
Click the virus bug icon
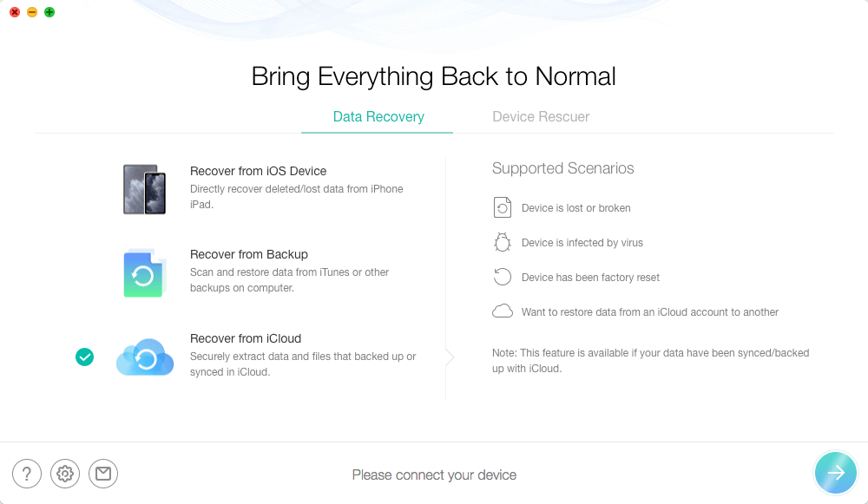click(x=503, y=242)
